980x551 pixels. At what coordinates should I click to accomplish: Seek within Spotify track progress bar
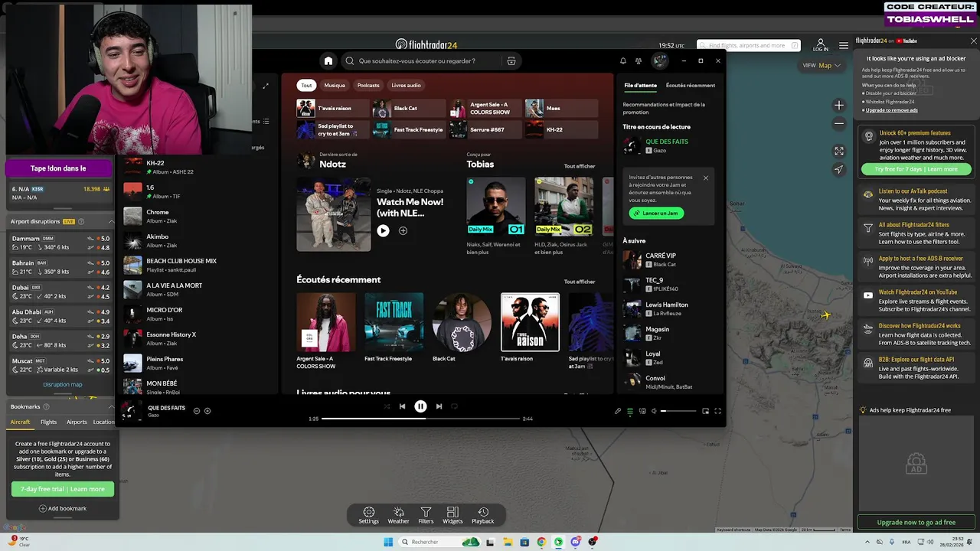point(420,419)
